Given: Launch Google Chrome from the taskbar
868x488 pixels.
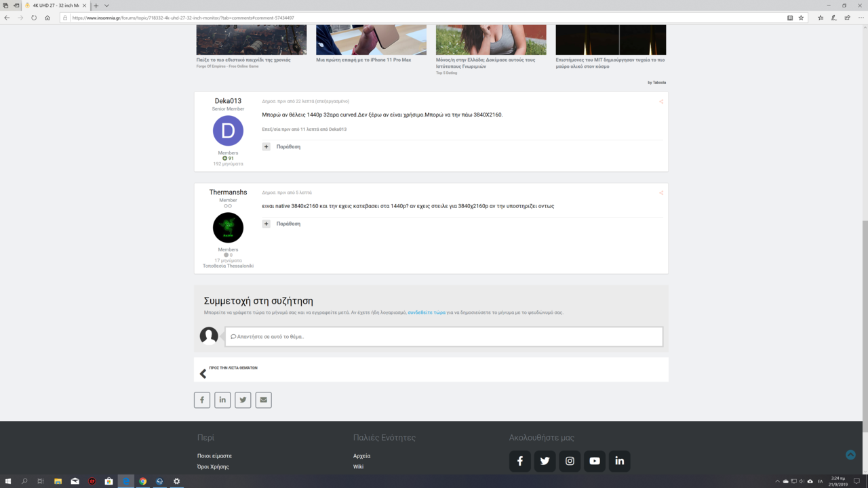Looking at the screenshot, I should [142, 481].
